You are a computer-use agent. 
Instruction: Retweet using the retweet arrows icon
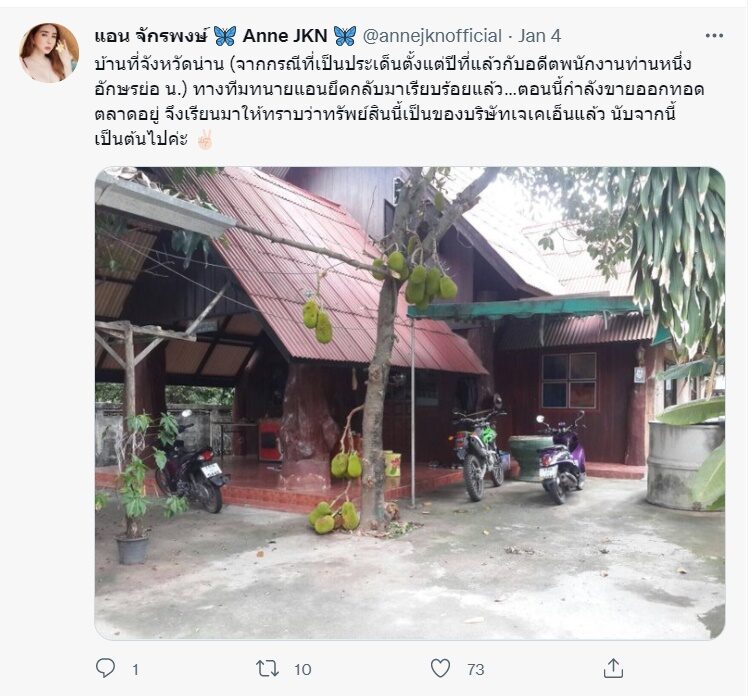pos(267,668)
